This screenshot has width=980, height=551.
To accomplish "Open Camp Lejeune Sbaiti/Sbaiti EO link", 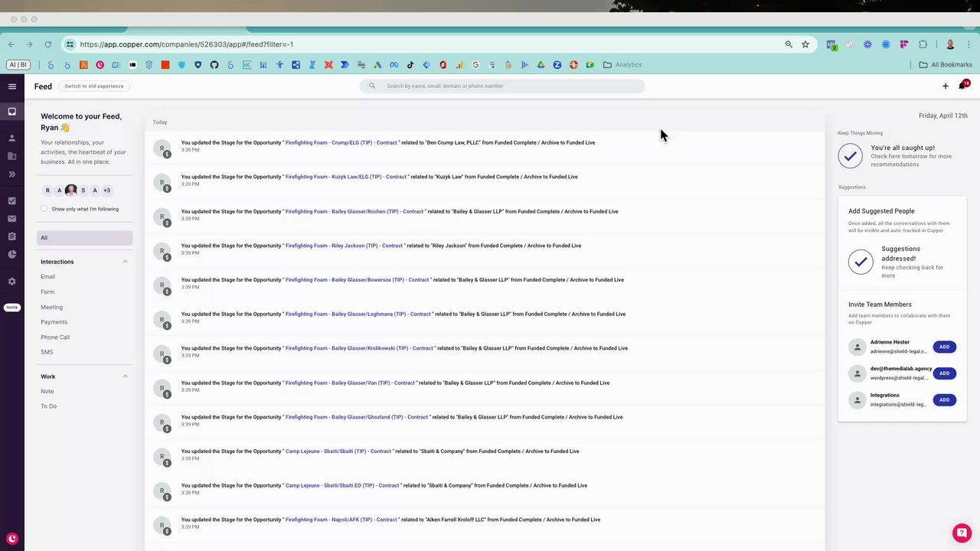I will [342, 485].
